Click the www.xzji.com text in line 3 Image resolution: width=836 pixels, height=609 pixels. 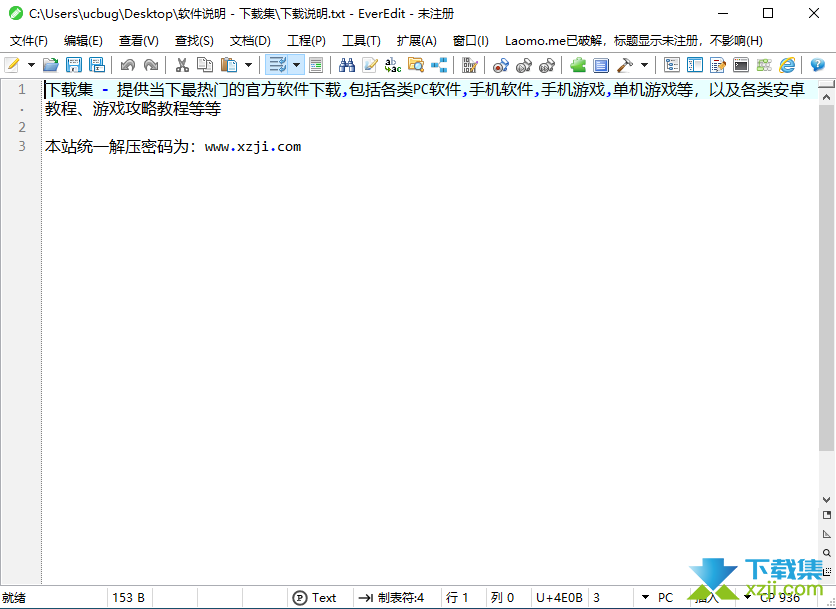tap(253, 147)
